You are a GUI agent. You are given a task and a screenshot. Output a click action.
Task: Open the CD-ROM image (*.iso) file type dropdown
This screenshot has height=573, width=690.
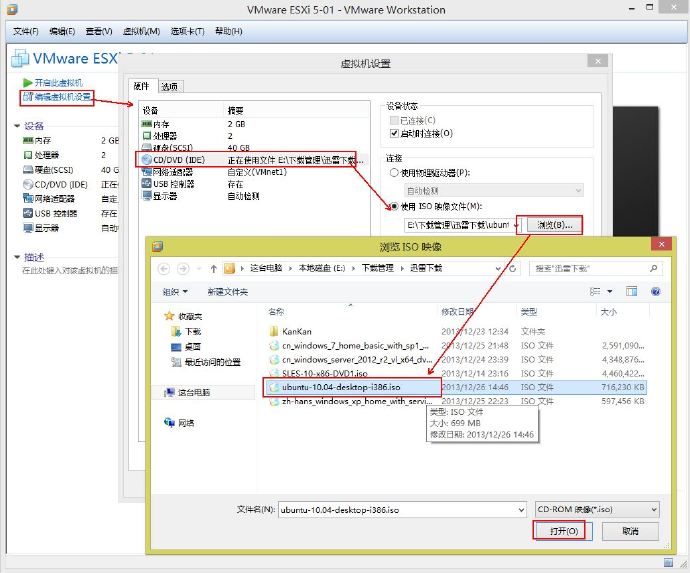[597, 509]
